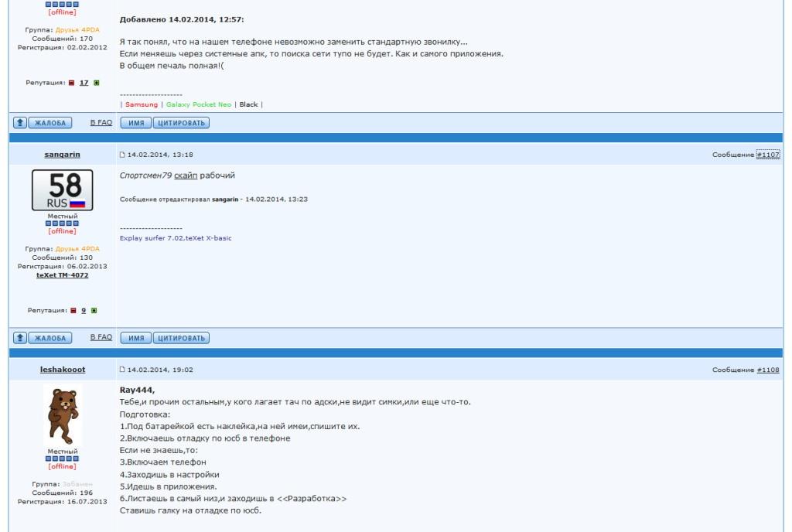
Task: Open В FAQ link under sangarin's post
Action: pyautogui.click(x=101, y=338)
